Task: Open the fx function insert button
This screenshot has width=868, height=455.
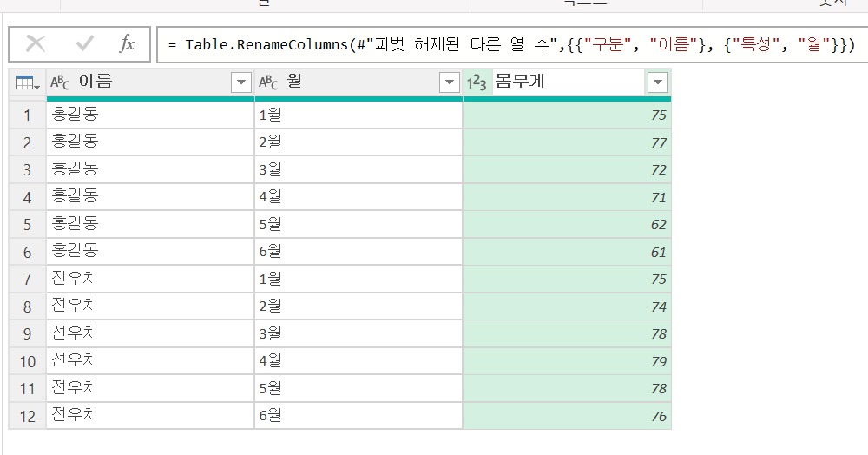Action: pos(127,43)
